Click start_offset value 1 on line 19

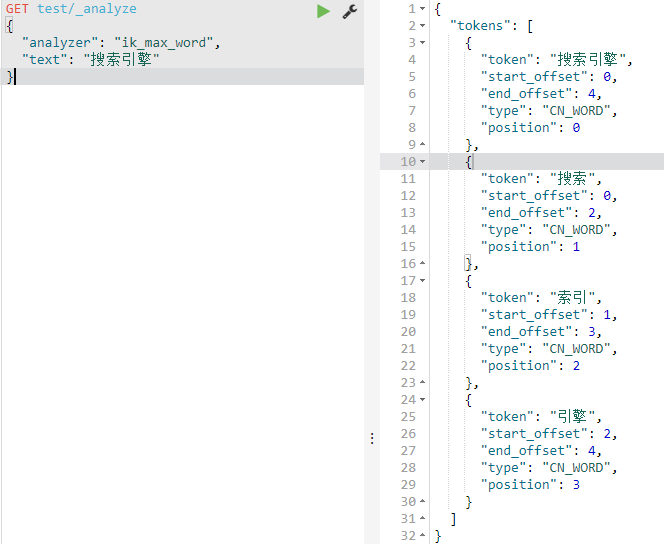(x=607, y=315)
